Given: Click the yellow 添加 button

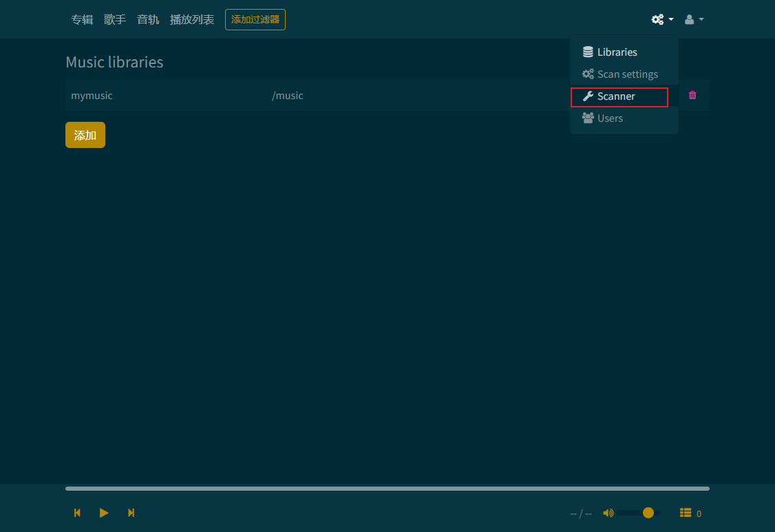Looking at the screenshot, I should tap(85, 135).
